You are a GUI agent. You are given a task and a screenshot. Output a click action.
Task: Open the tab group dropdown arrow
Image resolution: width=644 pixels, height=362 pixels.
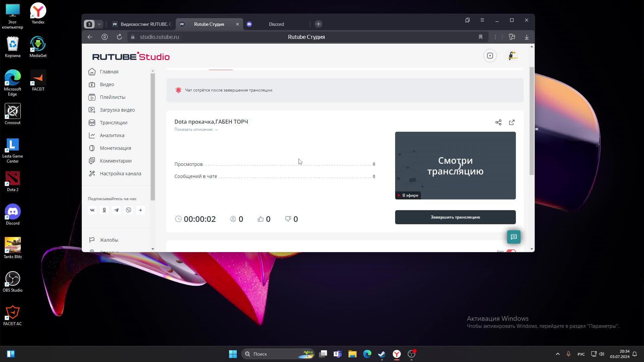[99, 24]
